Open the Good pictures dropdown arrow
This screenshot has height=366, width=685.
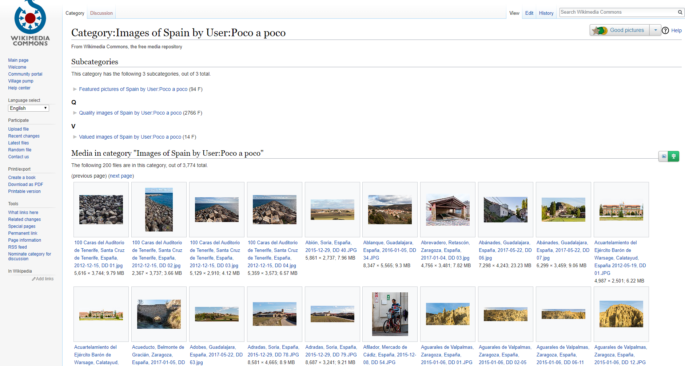tap(655, 30)
